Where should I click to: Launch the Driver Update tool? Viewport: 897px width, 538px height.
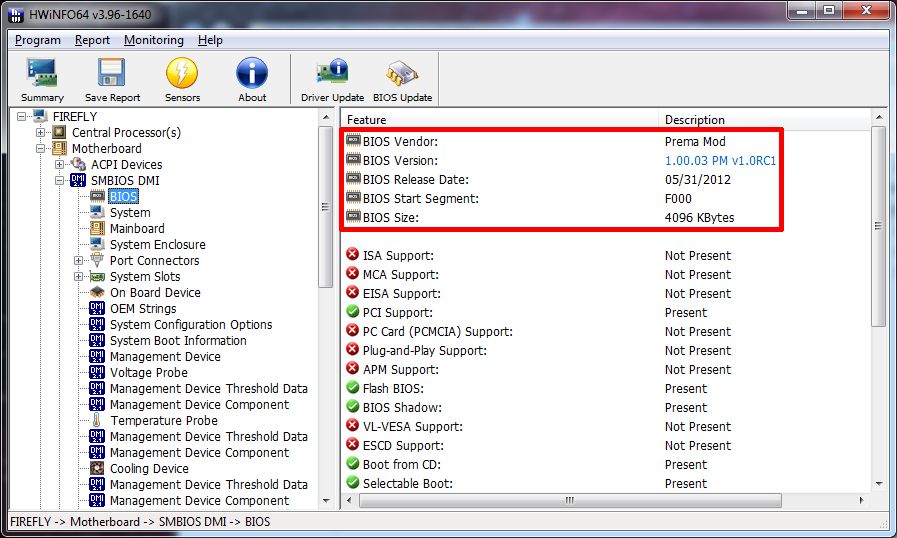point(332,80)
